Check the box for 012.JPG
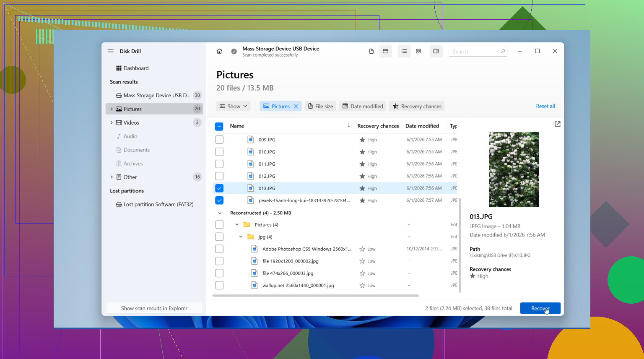644x359 pixels. click(x=219, y=176)
